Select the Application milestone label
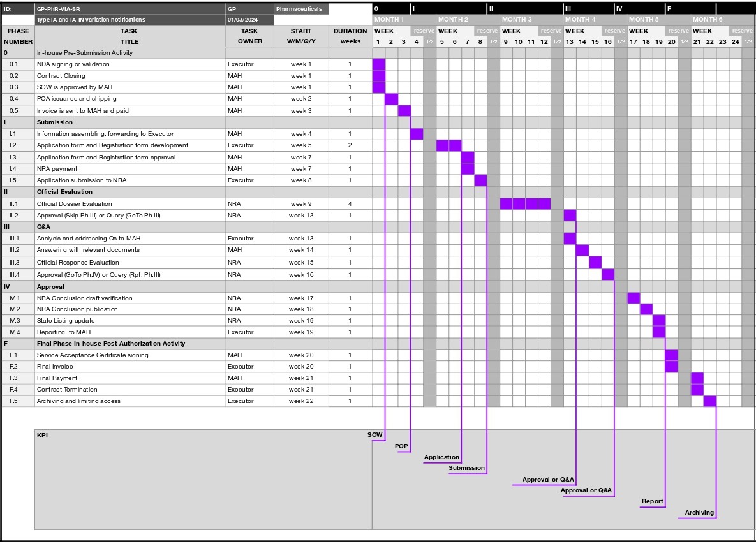The height and width of the screenshot is (544, 756). (441, 457)
